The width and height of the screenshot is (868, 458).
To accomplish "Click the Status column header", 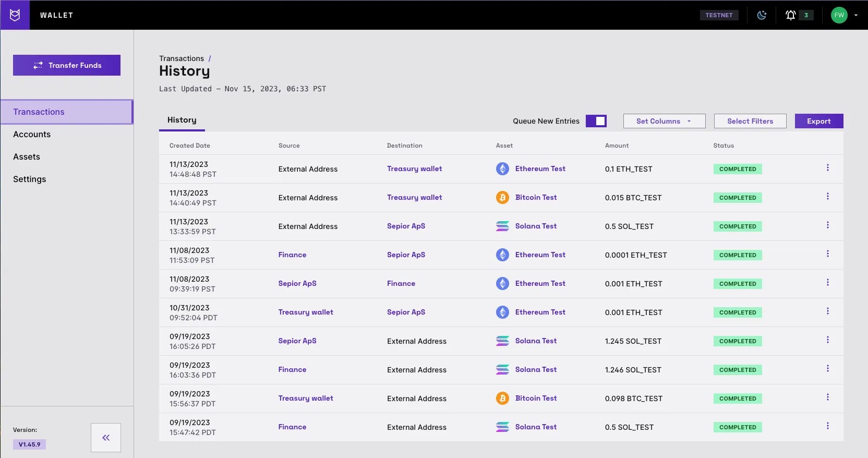I will pyautogui.click(x=724, y=146).
